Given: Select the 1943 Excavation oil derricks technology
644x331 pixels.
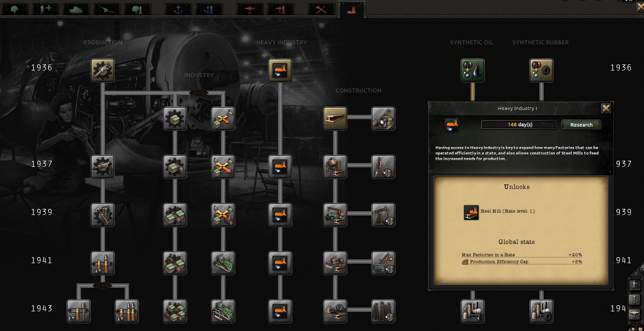Looking at the screenshot, I should point(383,311).
